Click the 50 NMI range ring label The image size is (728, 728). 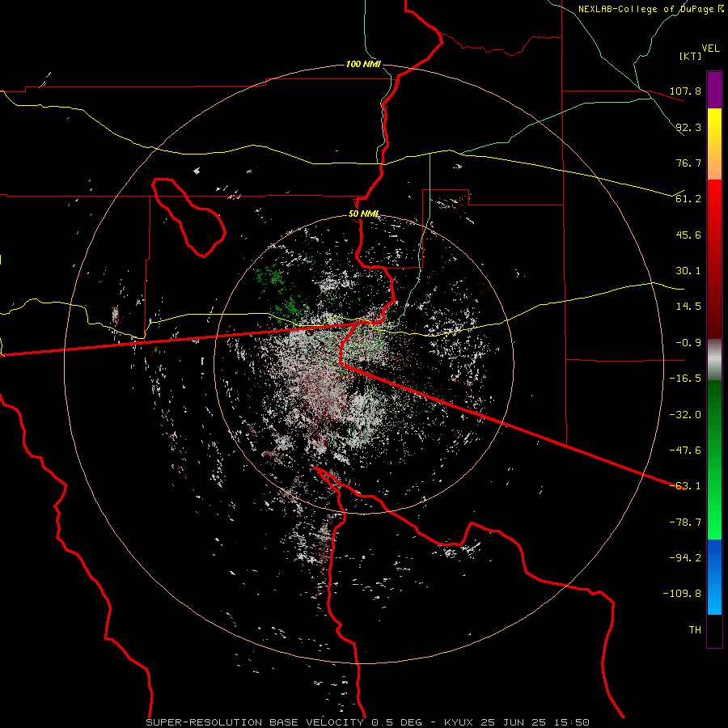click(x=363, y=214)
